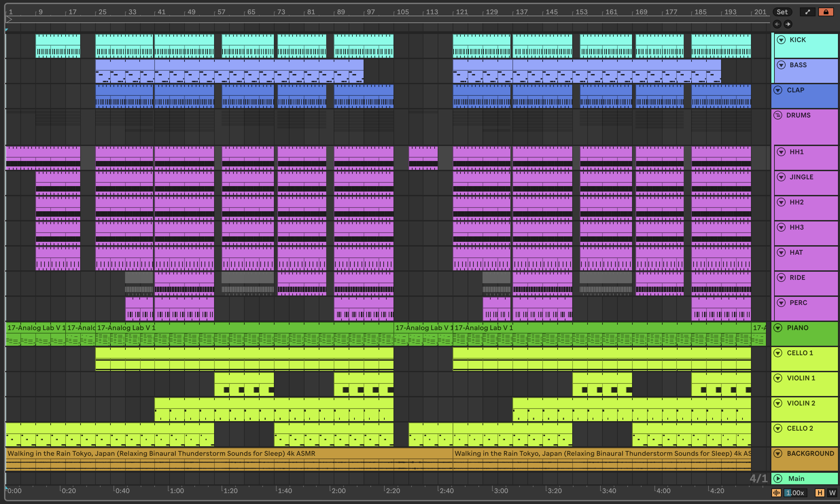Jump to the previous locator arrow
Image resolution: width=840 pixels, height=504 pixels.
[x=777, y=24]
